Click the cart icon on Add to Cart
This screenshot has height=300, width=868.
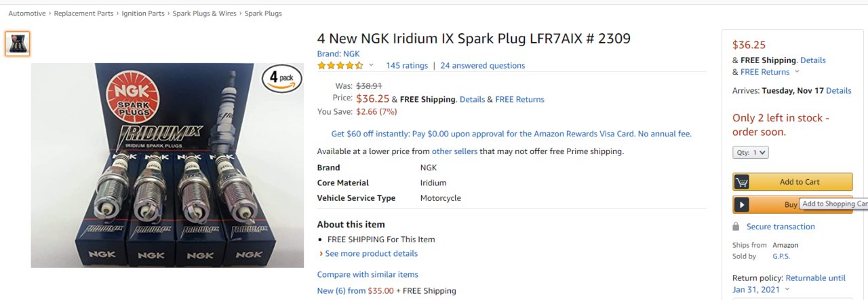[x=741, y=182]
